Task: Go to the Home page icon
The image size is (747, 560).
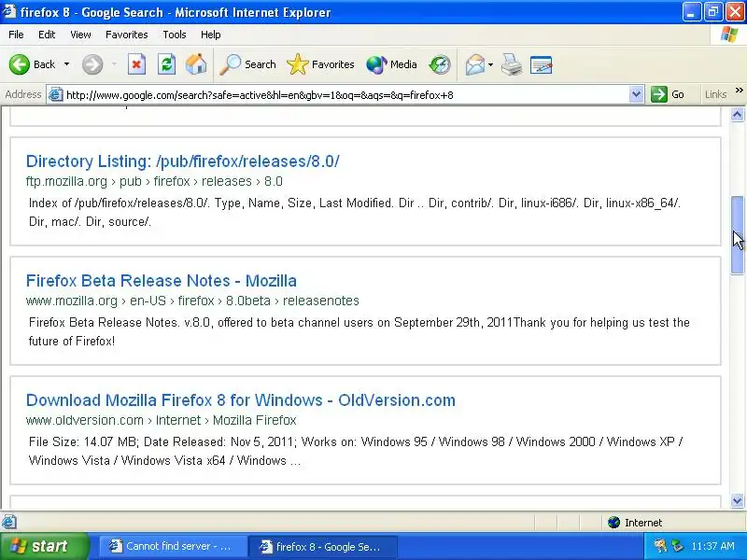Action: [x=196, y=64]
